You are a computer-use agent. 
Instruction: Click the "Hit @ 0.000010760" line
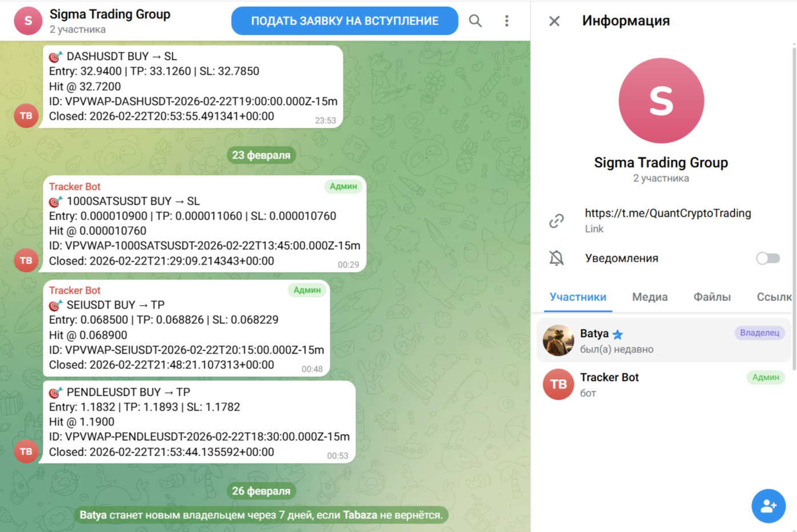98,231
